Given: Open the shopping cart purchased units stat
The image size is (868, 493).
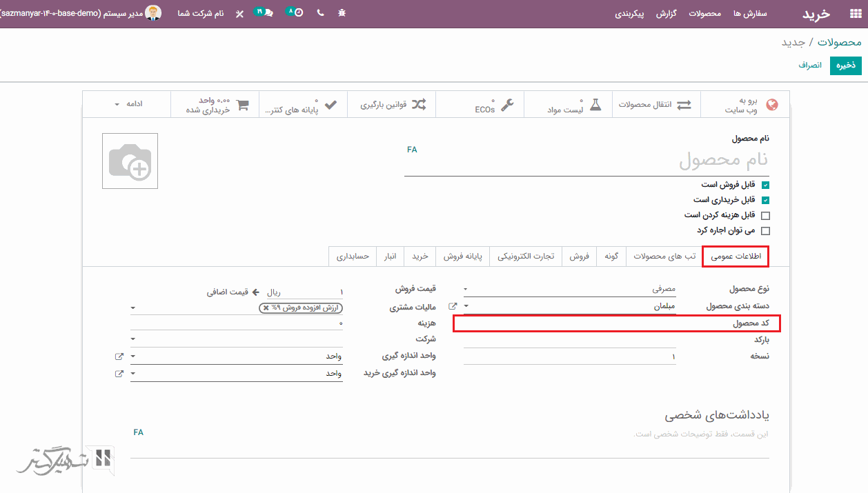Looking at the screenshot, I should [242, 105].
